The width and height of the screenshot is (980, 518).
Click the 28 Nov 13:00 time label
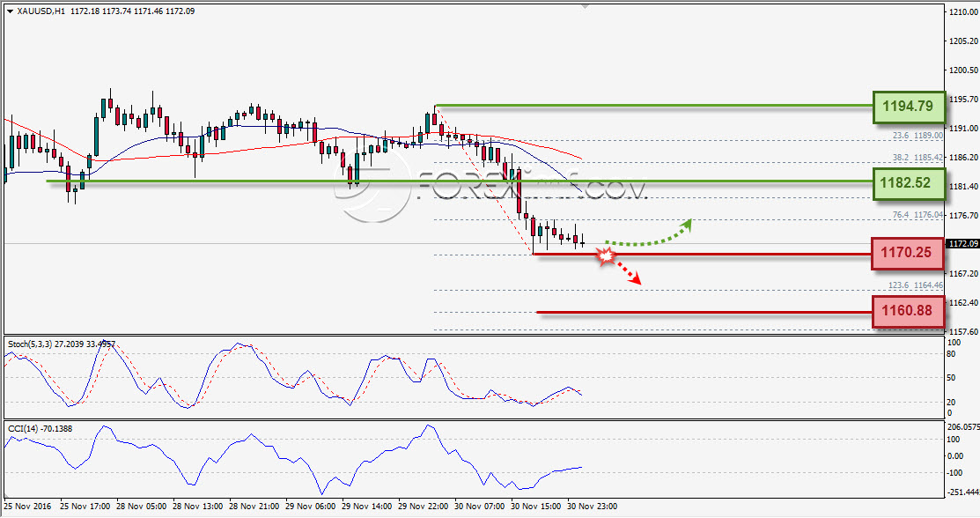pyautogui.click(x=197, y=507)
